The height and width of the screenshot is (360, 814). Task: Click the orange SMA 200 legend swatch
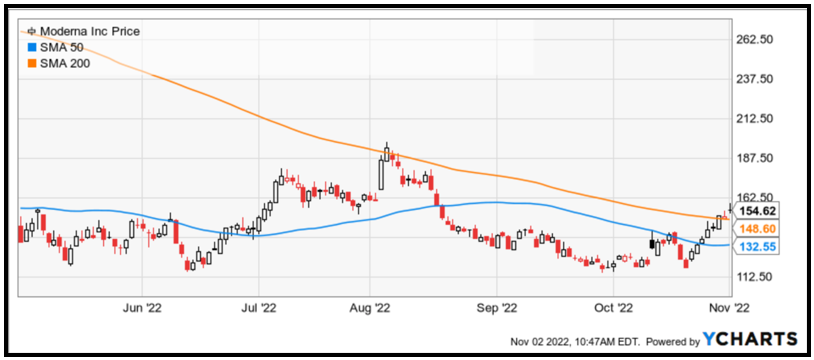click(32, 64)
